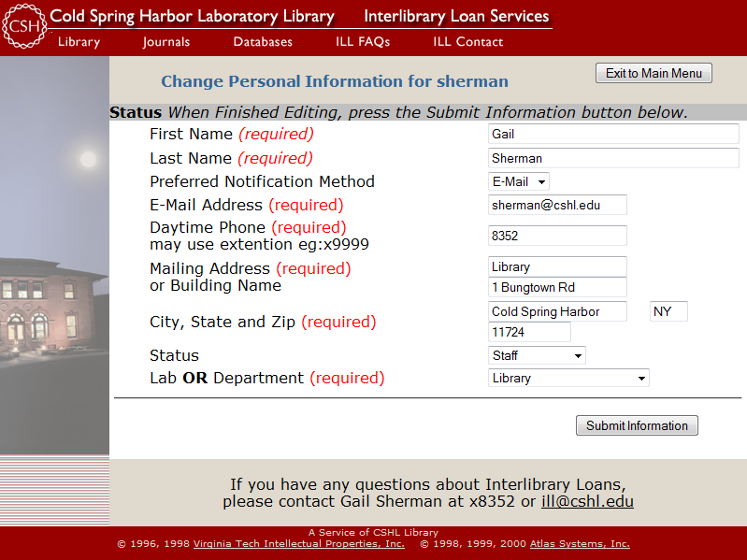This screenshot has height=560, width=747.
Task: Click the Preferred Notification Method label
Action: pyautogui.click(x=262, y=181)
